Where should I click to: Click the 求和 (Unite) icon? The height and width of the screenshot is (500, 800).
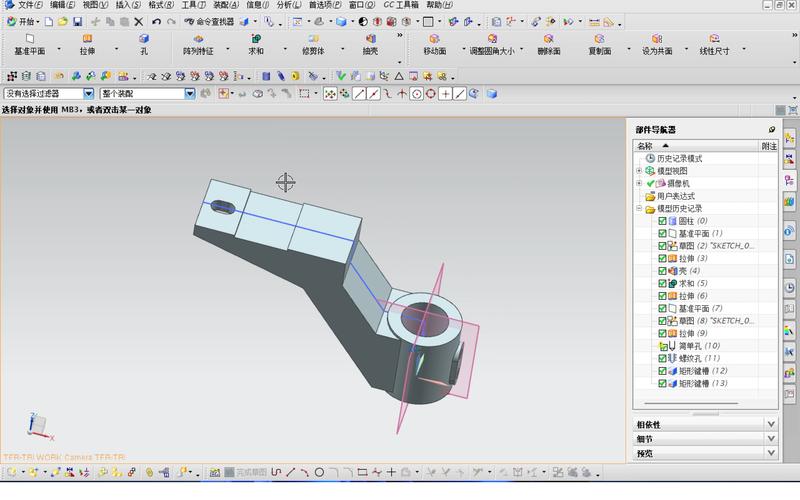(x=256, y=39)
